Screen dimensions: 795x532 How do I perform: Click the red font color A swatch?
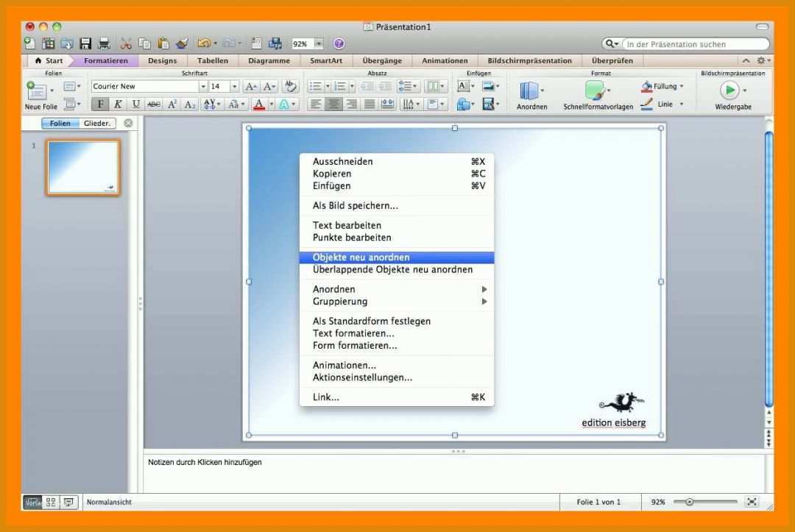pyautogui.click(x=258, y=104)
